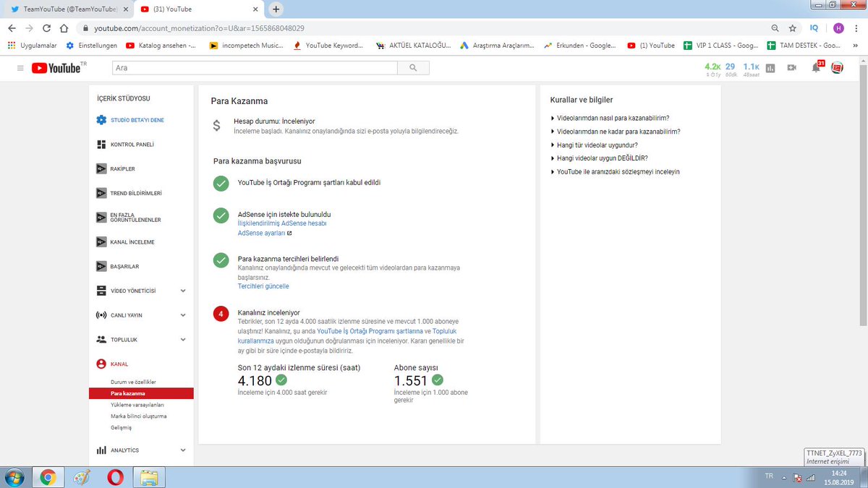Open the Paint app taskbar icon

click(81, 477)
